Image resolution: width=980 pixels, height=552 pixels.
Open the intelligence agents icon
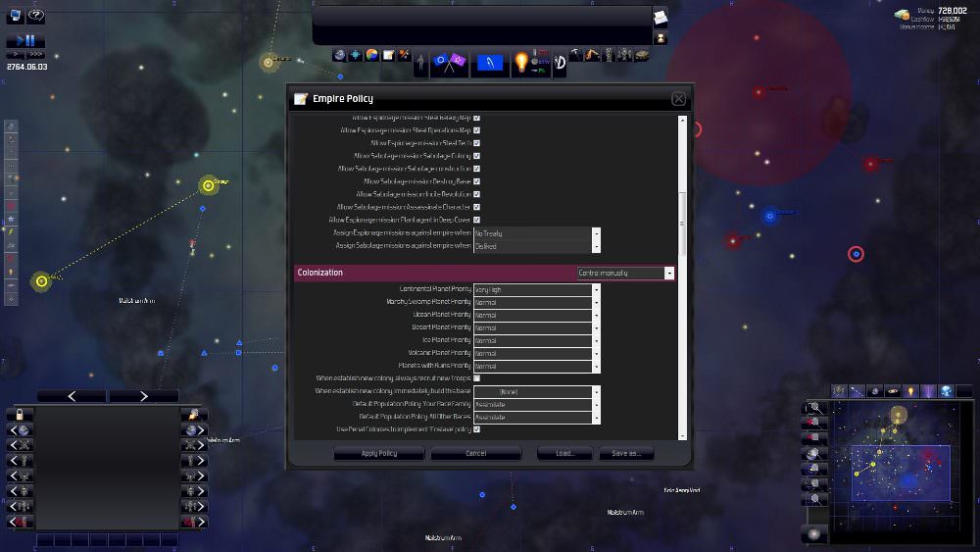(560, 62)
